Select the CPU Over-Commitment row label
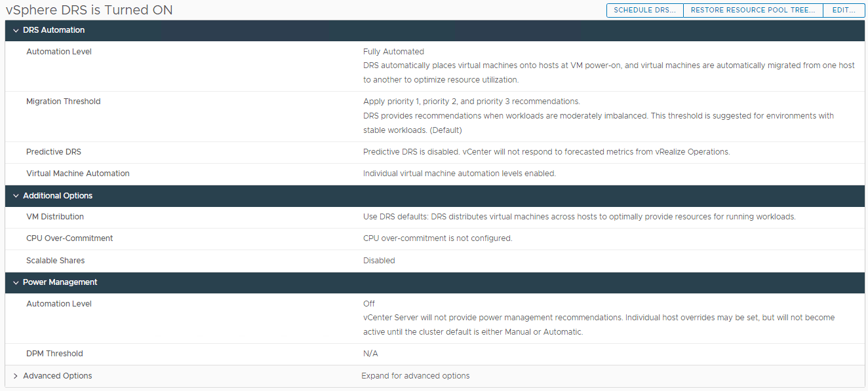The image size is (868, 391). click(69, 238)
